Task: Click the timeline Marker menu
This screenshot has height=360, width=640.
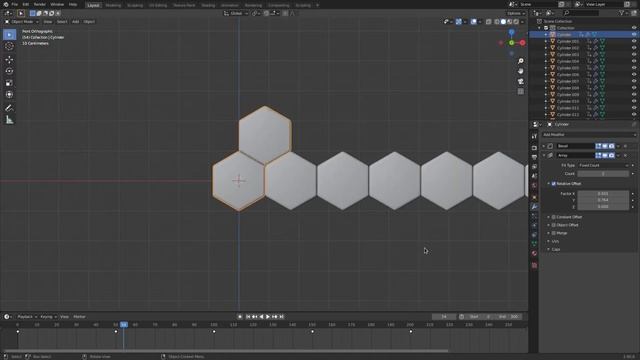Action: (x=80, y=317)
